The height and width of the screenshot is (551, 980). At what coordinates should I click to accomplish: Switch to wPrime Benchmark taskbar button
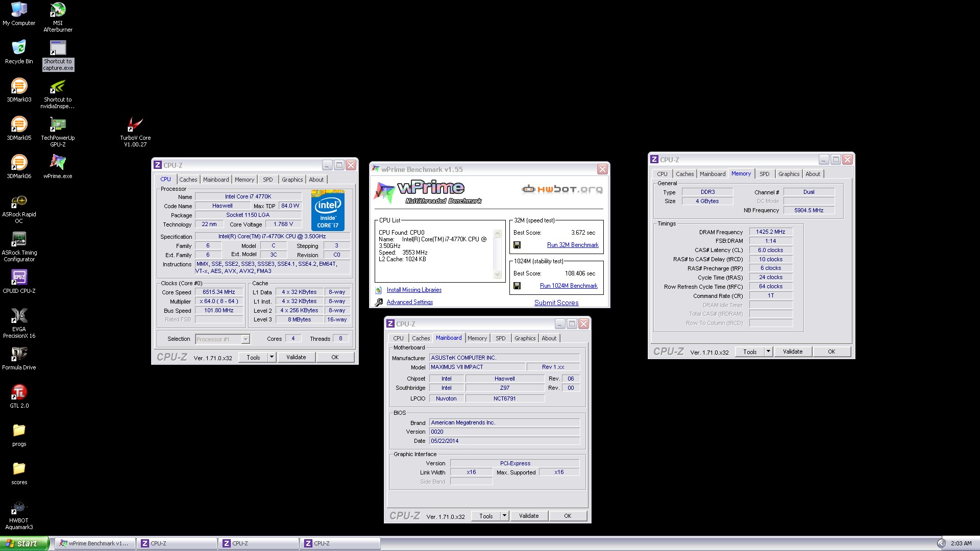[x=94, y=543]
